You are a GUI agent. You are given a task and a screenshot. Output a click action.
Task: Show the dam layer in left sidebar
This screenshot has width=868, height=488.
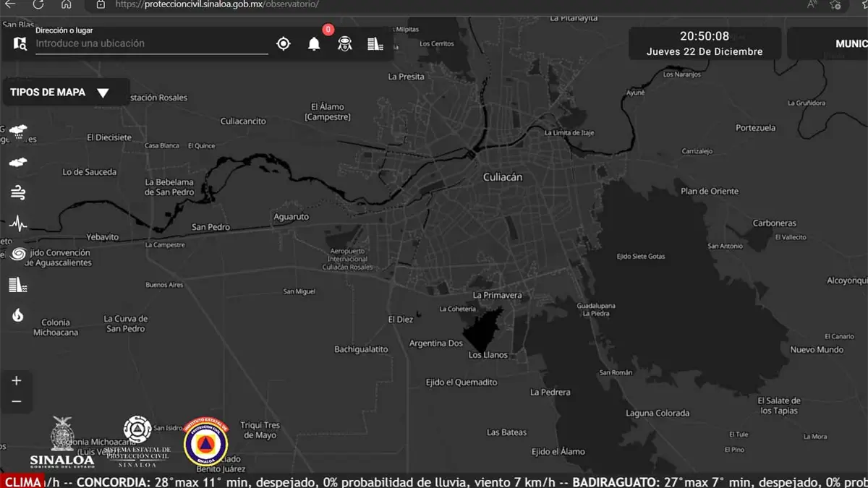(18, 285)
